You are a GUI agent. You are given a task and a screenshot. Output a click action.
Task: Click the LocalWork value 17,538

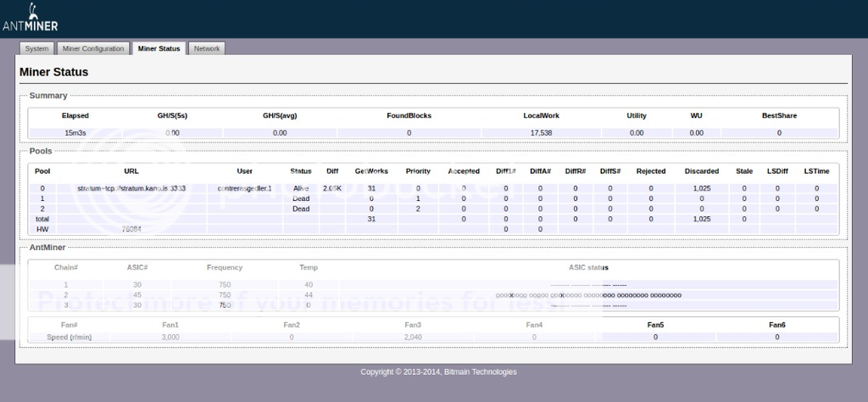point(542,133)
